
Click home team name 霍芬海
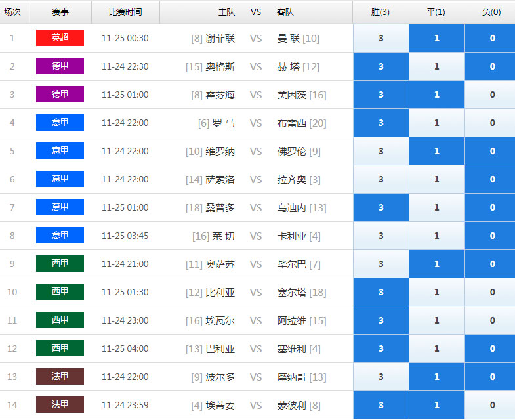pyautogui.click(x=220, y=95)
